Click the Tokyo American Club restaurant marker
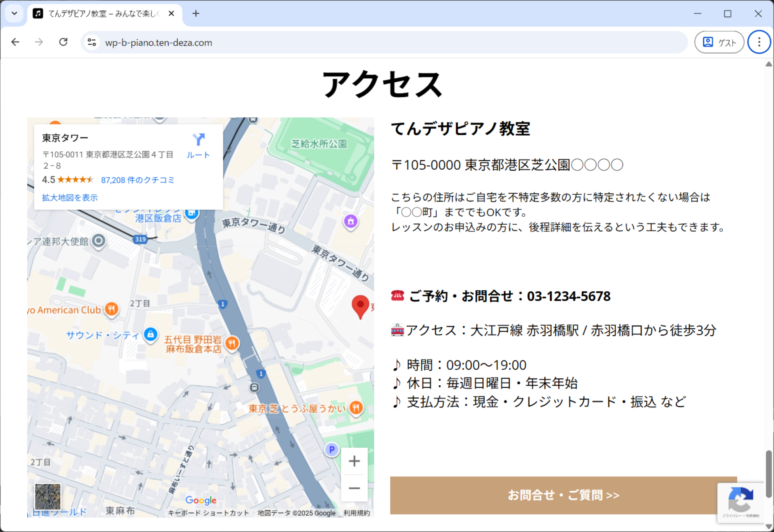This screenshot has width=774, height=532. pyautogui.click(x=112, y=309)
